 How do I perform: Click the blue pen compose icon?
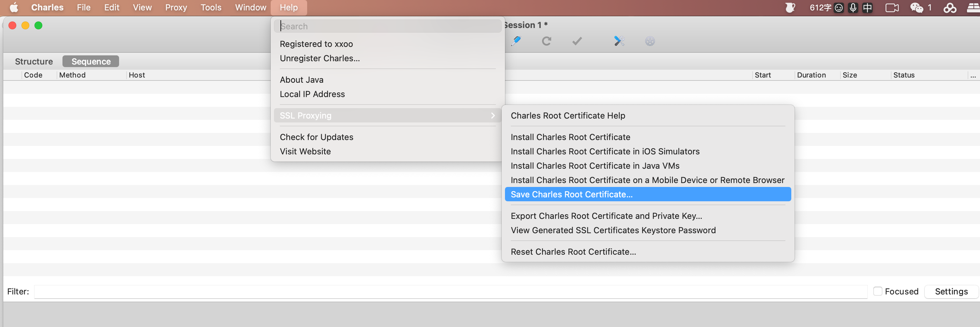click(516, 41)
